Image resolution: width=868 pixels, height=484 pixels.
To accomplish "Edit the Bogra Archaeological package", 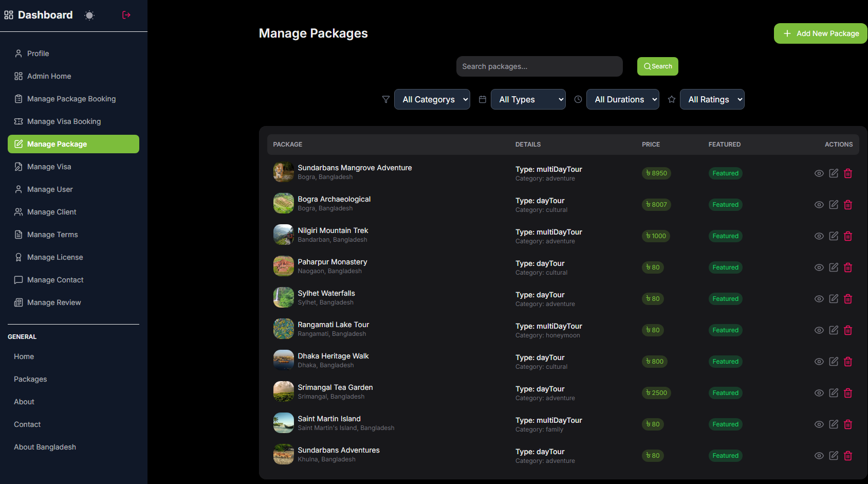I will [834, 205].
